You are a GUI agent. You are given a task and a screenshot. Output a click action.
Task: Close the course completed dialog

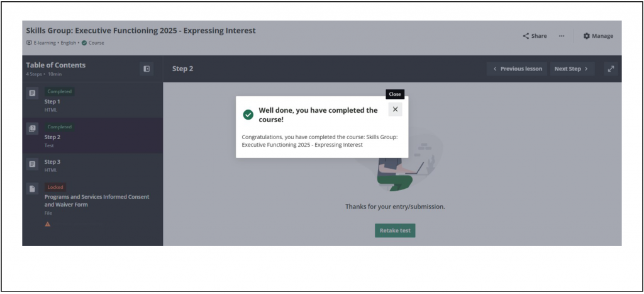point(395,110)
